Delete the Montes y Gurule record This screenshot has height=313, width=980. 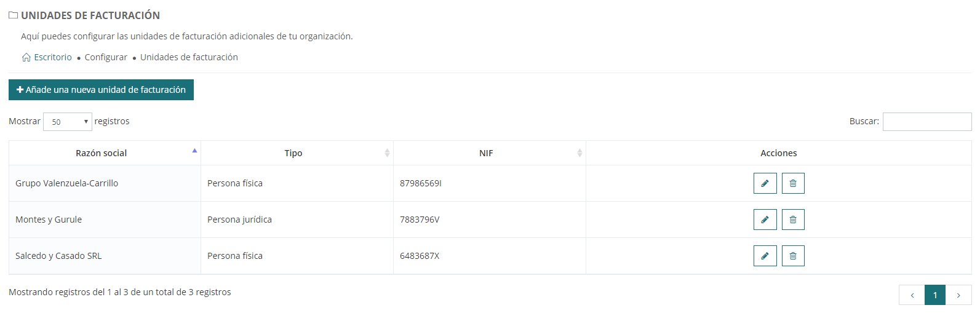[x=793, y=220]
